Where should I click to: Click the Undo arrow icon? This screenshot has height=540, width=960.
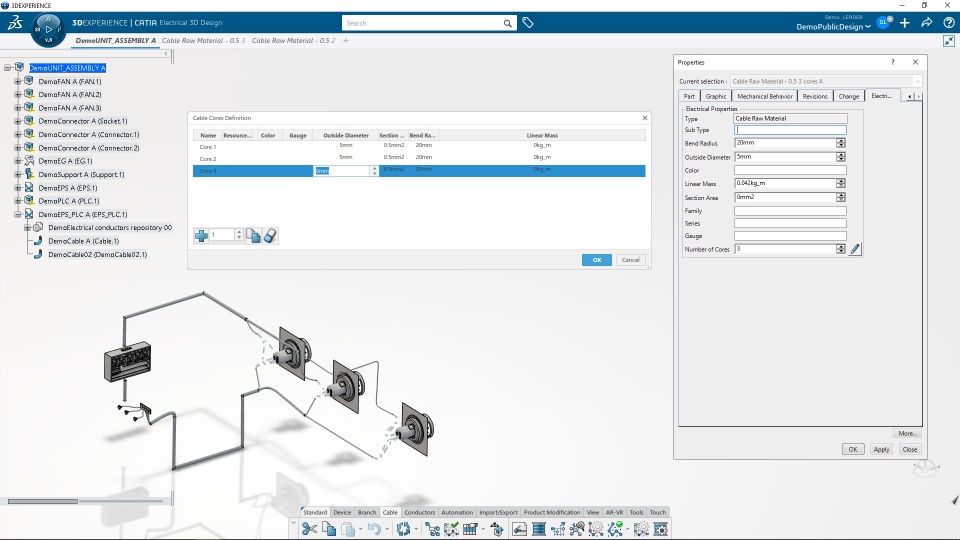374,529
